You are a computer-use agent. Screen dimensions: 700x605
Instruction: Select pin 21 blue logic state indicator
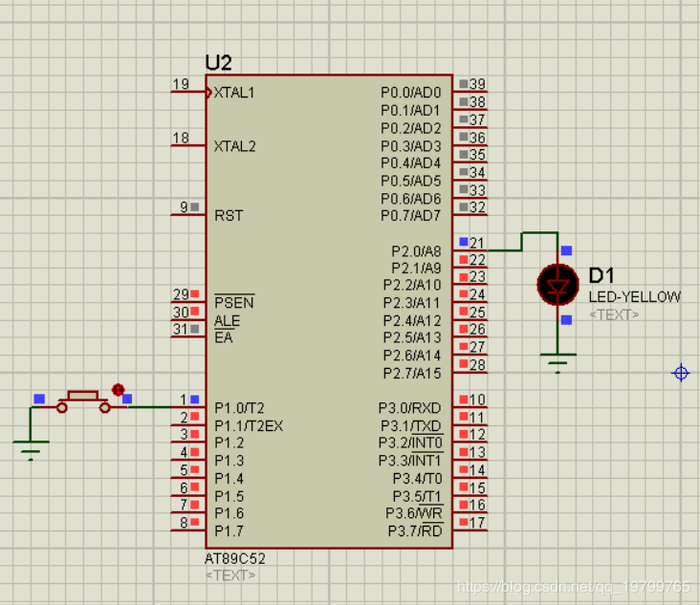click(x=464, y=242)
